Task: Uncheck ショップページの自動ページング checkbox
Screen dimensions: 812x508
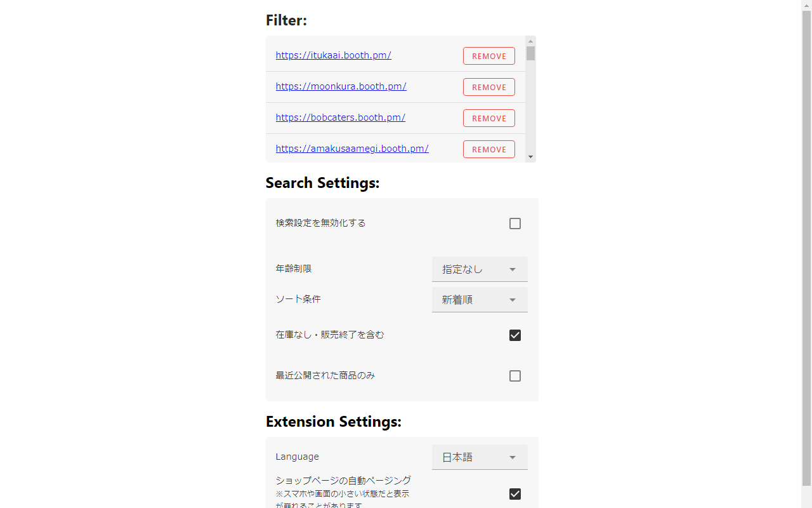Action: pyautogui.click(x=515, y=494)
